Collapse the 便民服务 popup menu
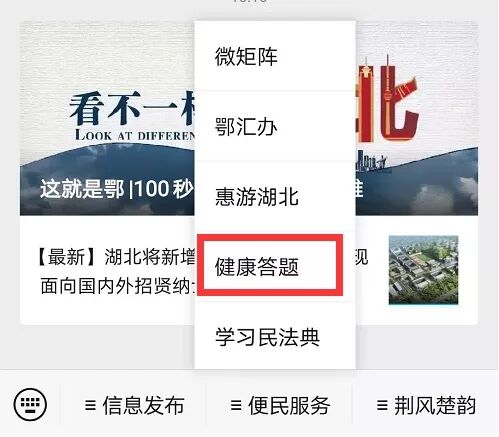 pyautogui.click(x=279, y=405)
